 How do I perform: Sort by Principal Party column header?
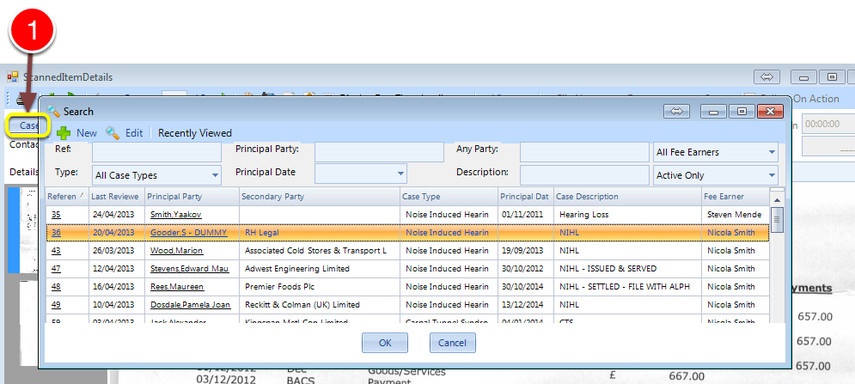[x=192, y=196]
